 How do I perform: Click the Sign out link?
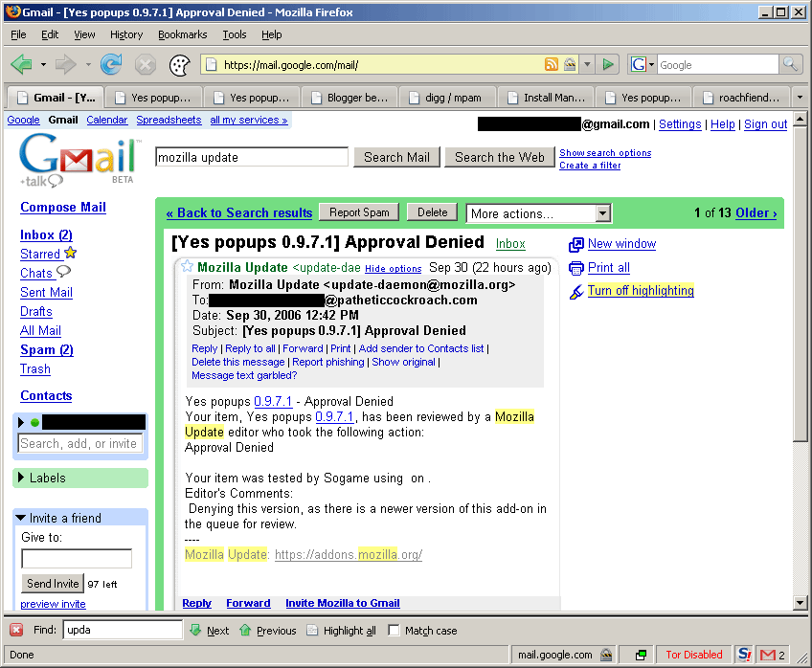(765, 124)
